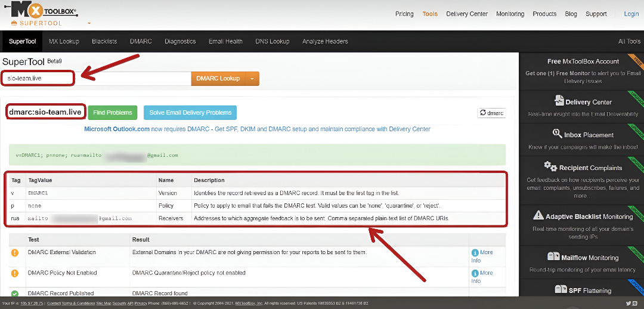Select the 'none' policy value cell

coord(35,205)
